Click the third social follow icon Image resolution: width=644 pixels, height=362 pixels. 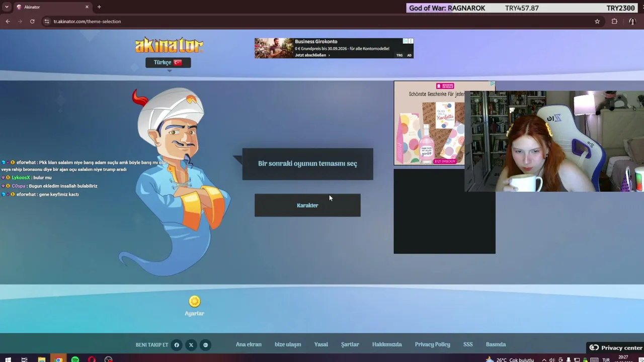(x=205, y=345)
